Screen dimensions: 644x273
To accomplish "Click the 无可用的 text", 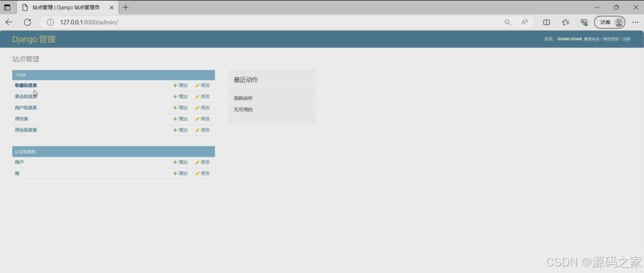I will (x=243, y=110).
